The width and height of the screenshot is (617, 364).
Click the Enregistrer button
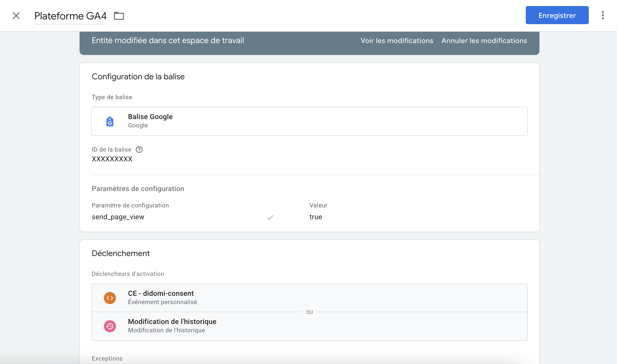pyautogui.click(x=557, y=15)
